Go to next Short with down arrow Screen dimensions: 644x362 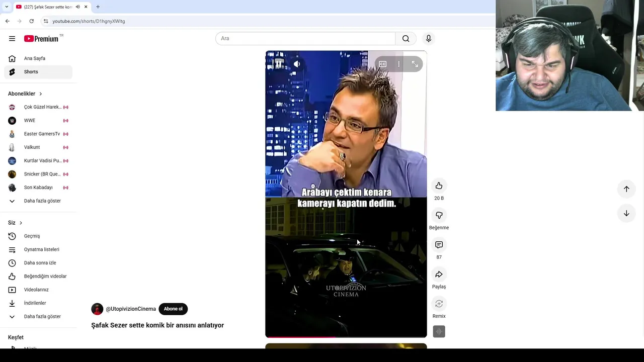point(626,213)
